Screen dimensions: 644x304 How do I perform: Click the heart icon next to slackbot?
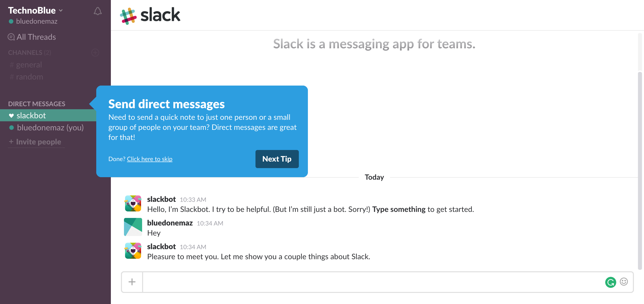pyautogui.click(x=11, y=116)
